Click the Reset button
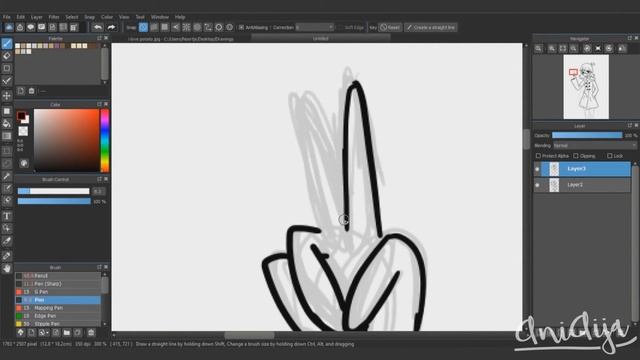The height and width of the screenshot is (360, 640). pos(390,27)
